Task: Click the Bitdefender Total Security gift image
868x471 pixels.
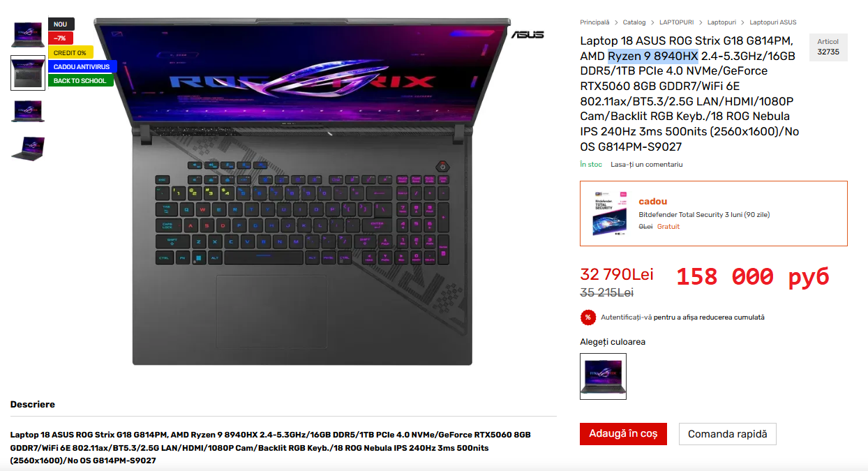Action: [x=610, y=214]
